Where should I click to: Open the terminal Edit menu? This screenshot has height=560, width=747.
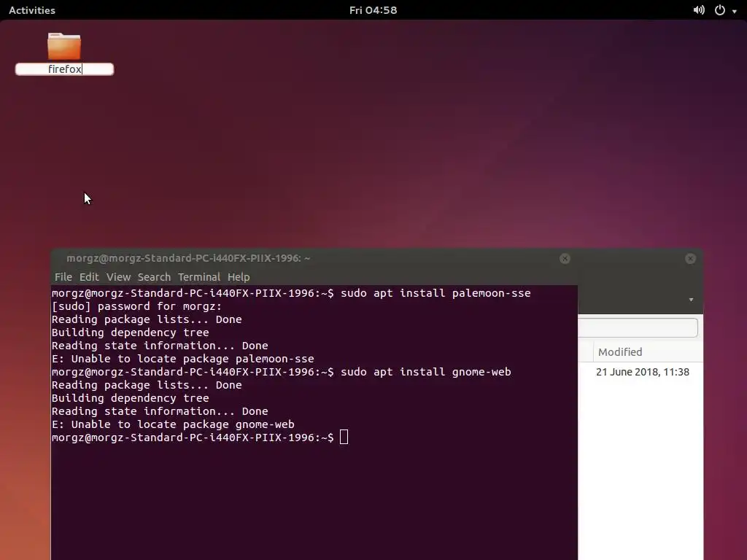pos(89,276)
